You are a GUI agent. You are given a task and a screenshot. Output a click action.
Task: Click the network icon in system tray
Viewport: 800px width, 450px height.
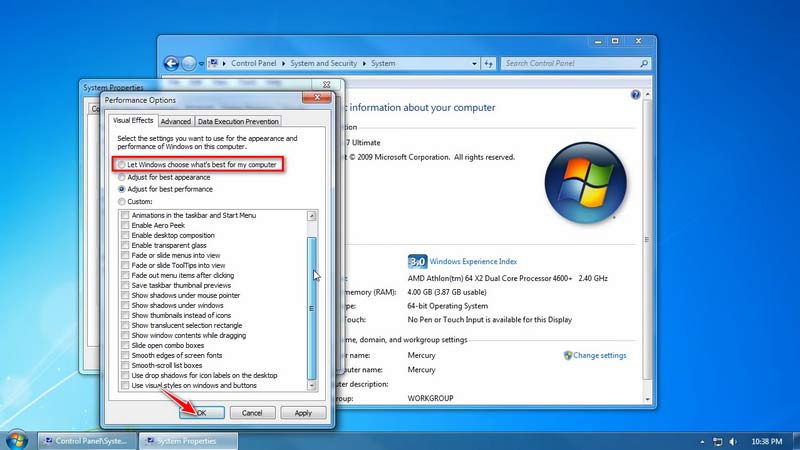pyautogui.click(x=717, y=442)
